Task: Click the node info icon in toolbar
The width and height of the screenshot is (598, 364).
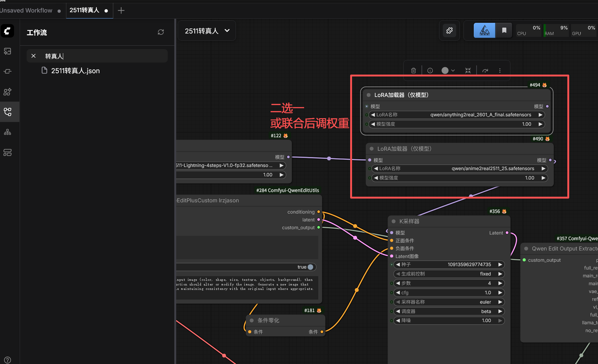Action: point(430,71)
